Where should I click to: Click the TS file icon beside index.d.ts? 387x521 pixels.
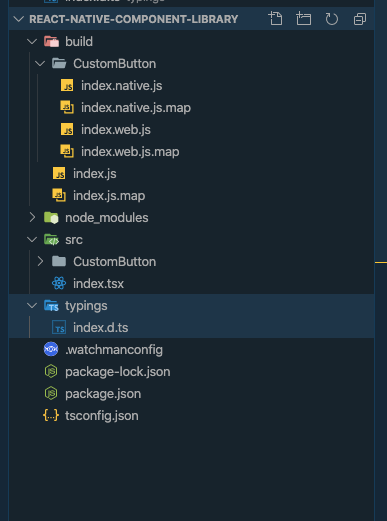(59, 327)
